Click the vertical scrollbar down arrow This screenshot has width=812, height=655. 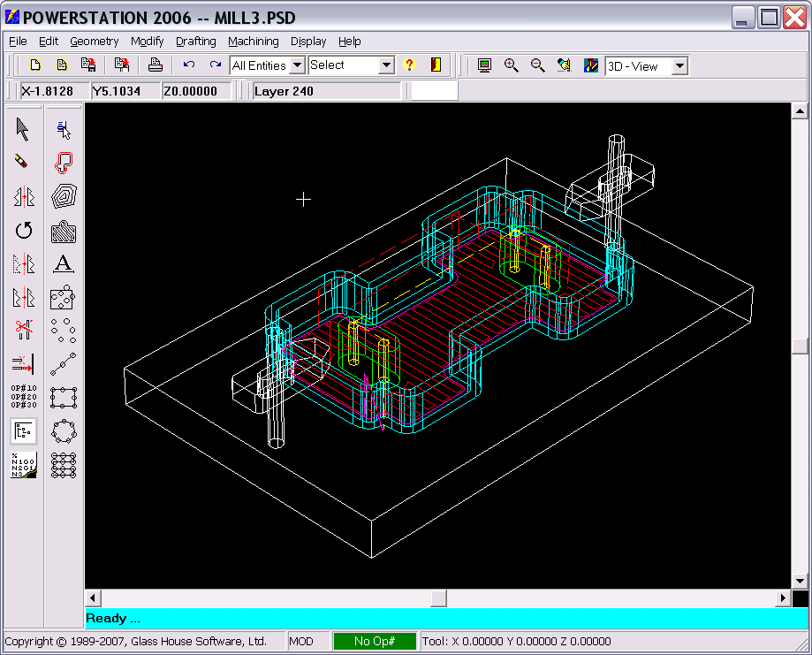(800, 582)
